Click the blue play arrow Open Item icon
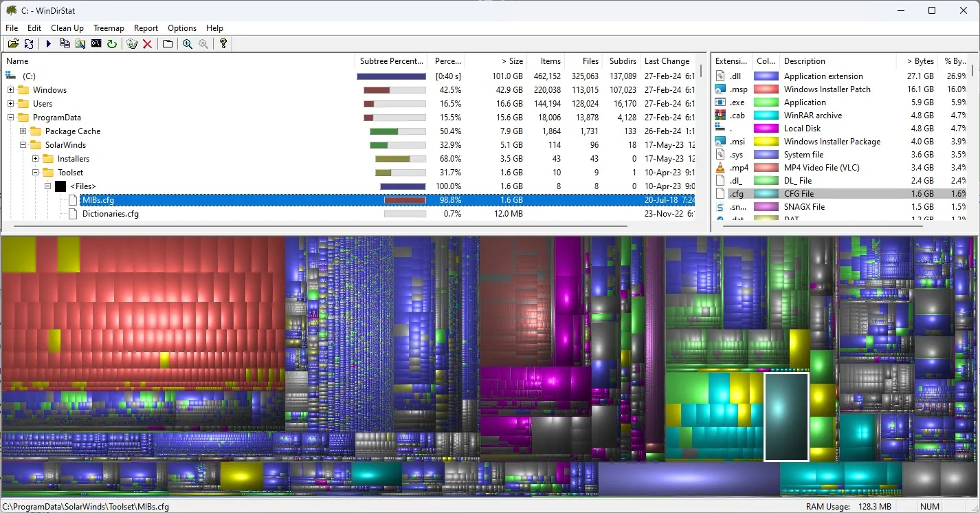 49,44
